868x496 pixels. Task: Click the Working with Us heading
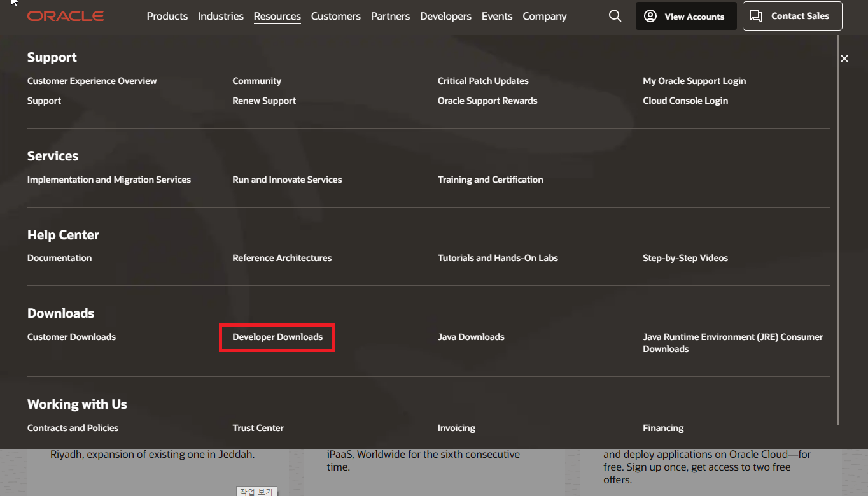[x=77, y=404]
